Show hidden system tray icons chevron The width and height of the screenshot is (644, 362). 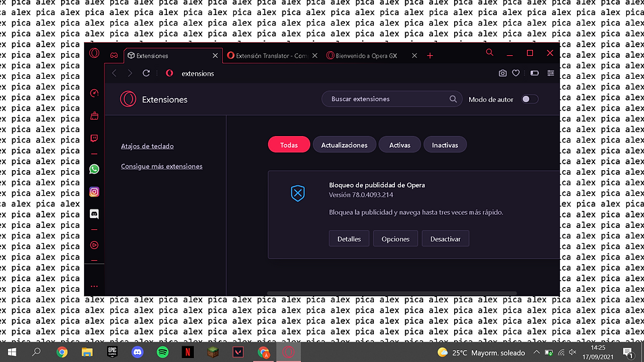tap(536, 352)
